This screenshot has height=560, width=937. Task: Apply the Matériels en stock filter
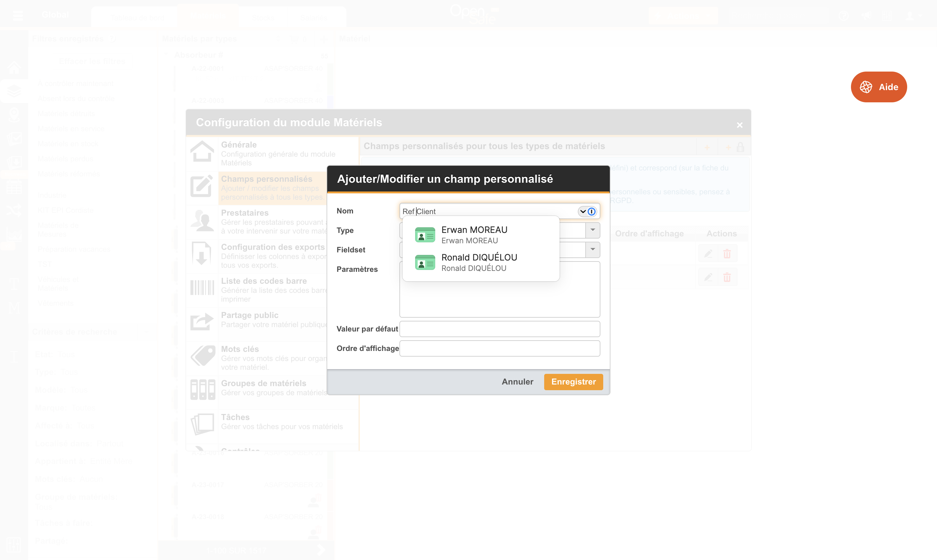(x=68, y=144)
